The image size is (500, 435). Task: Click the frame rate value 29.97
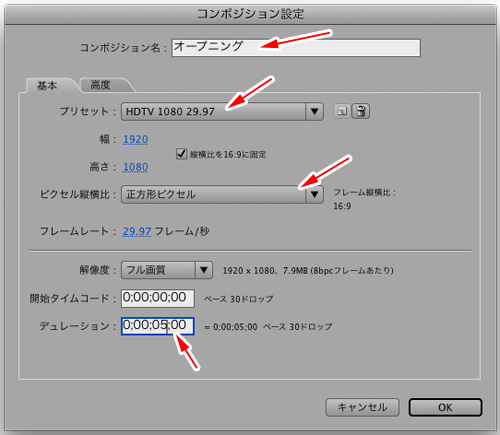137,231
